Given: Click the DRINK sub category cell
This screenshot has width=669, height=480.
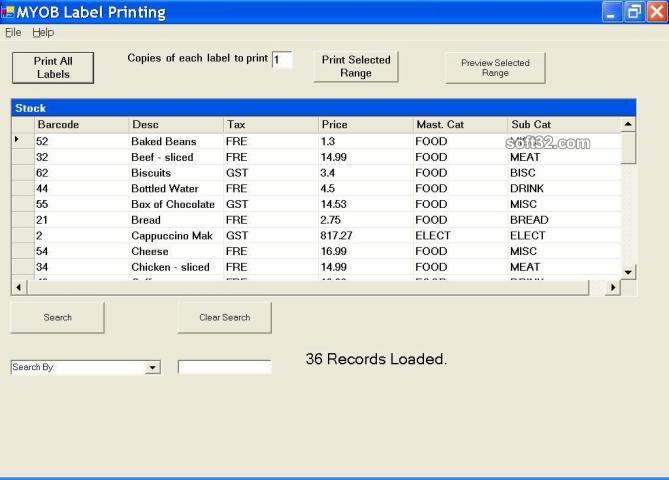Looking at the screenshot, I should pos(564,188).
